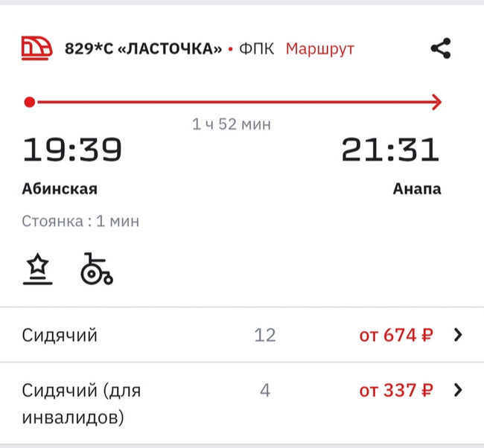The image size is (484, 448).
Task: Click the 1 ч 52 мин duration
Action: pyautogui.click(x=231, y=124)
